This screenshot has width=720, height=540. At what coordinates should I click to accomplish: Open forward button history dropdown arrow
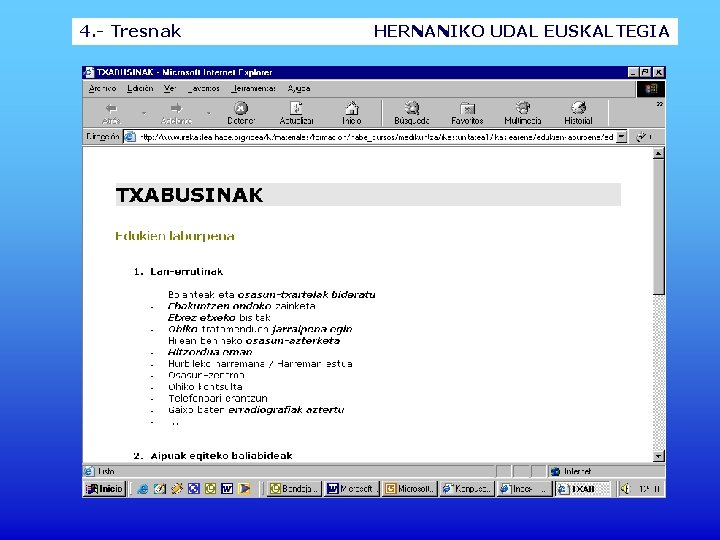(x=209, y=113)
